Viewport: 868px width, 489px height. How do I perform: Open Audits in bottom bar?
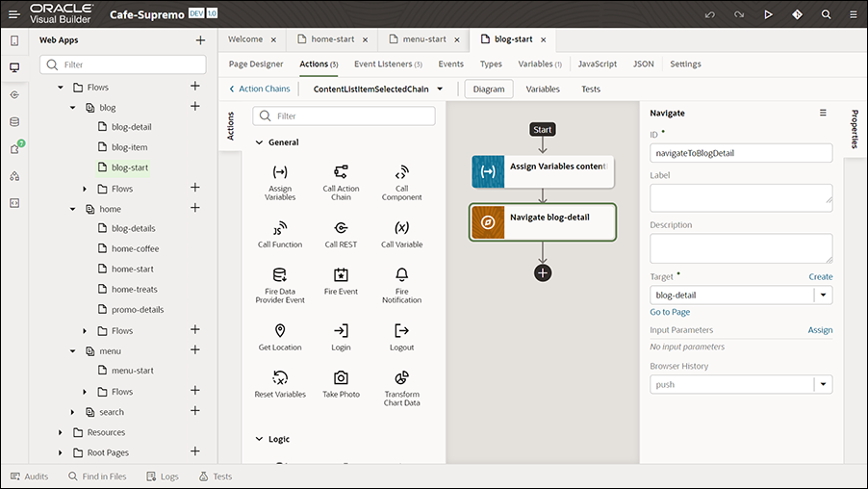(x=30, y=476)
